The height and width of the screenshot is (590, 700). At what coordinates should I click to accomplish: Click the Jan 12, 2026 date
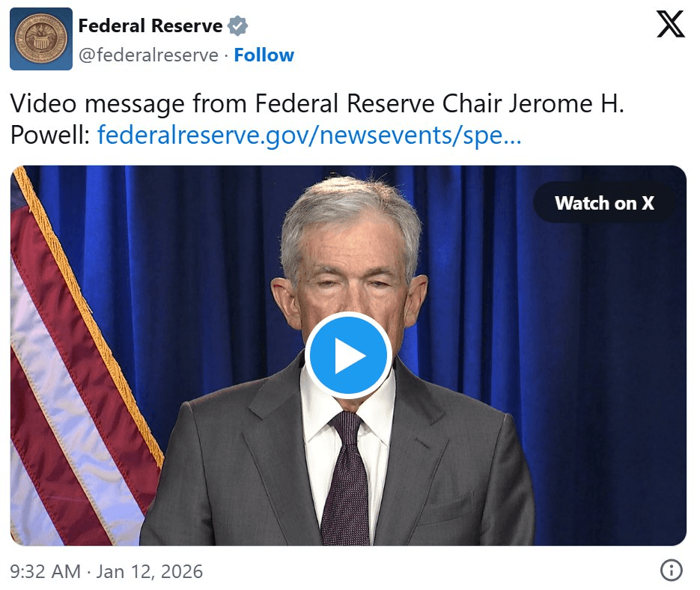tap(150, 571)
